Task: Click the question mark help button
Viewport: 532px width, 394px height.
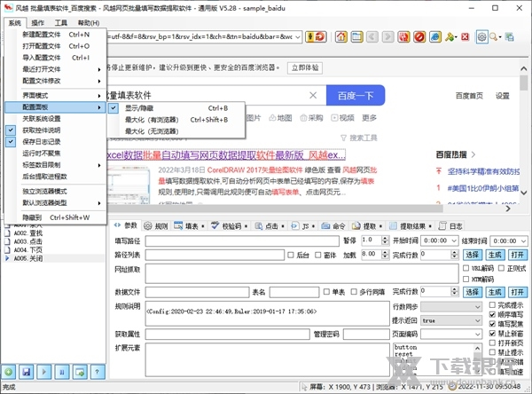Action: (98, 372)
